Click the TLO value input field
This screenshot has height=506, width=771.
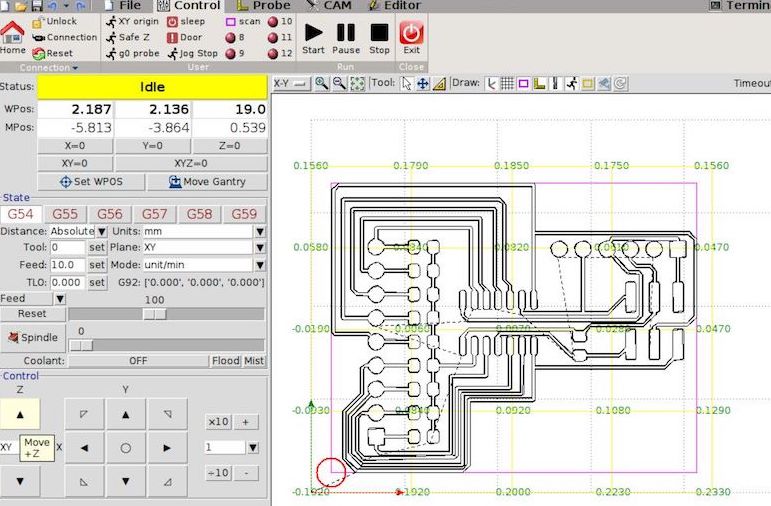(68, 283)
